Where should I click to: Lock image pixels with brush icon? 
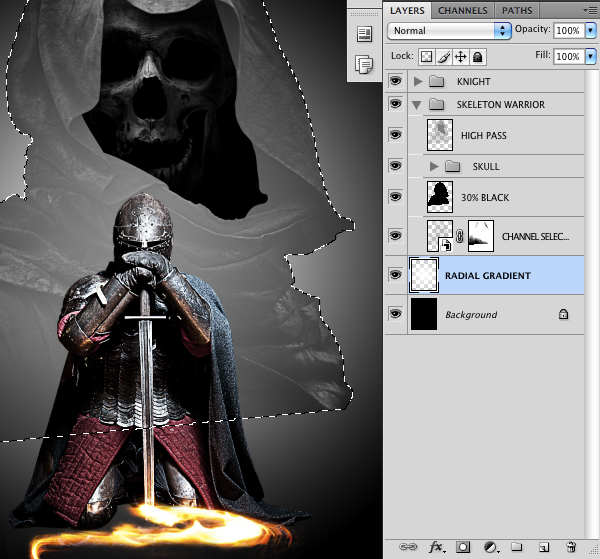click(x=443, y=57)
